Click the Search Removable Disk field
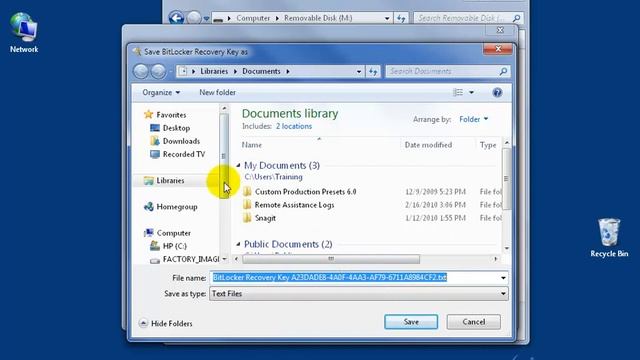The image size is (640, 360). pyautogui.click(x=462, y=18)
